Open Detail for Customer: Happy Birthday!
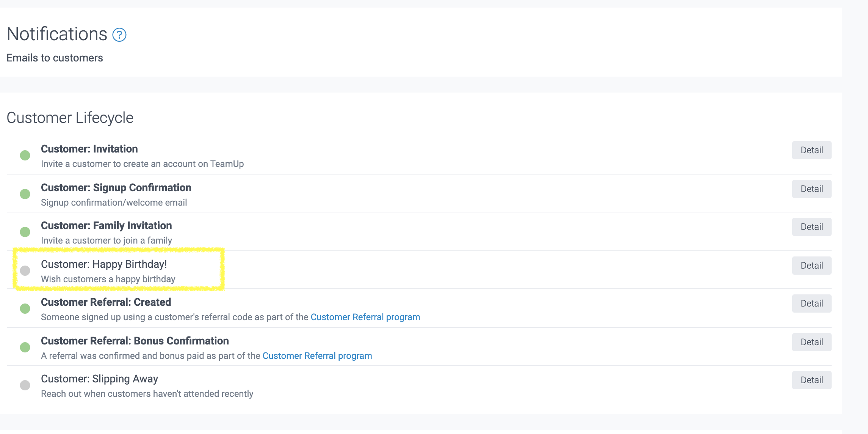The image size is (868, 434). tap(812, 266)
